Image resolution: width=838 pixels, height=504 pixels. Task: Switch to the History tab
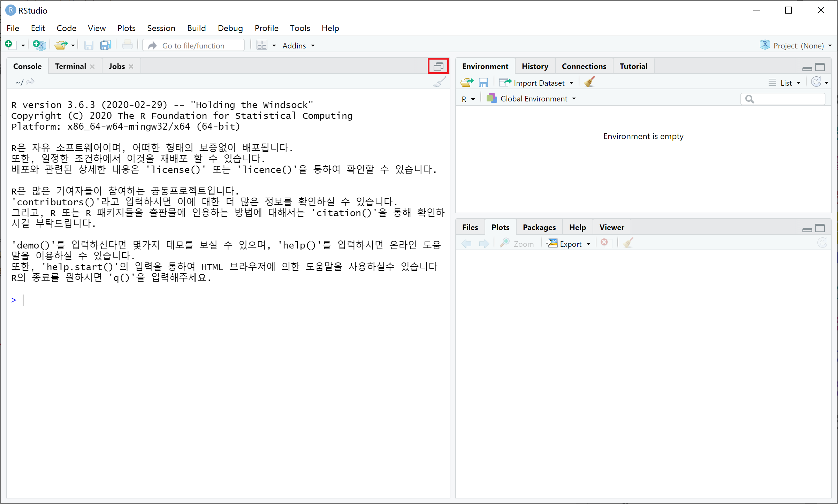[535, 66]
